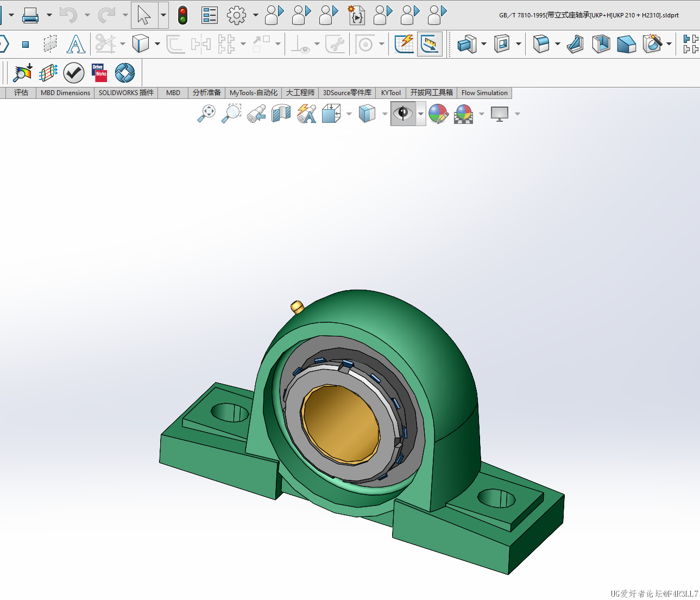The width and height of the screenshot is (700, 600).
Task: Click the Repair Sketch wrench icon
Action: pyautogui.click(x=335, y=44)
